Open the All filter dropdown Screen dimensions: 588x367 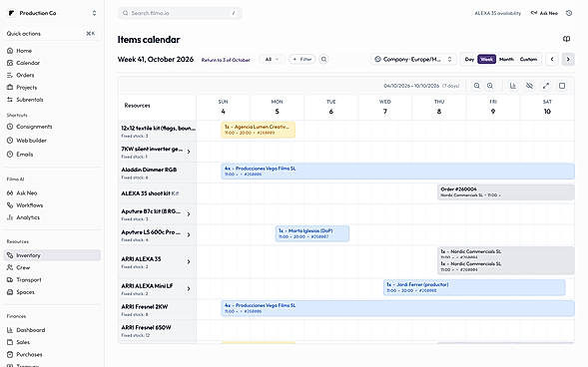(x=272, y=59)
